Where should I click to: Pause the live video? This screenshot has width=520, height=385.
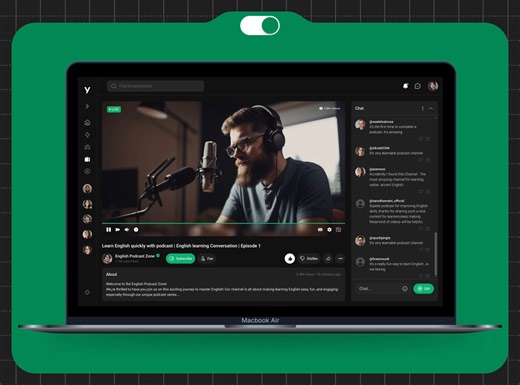109,230
